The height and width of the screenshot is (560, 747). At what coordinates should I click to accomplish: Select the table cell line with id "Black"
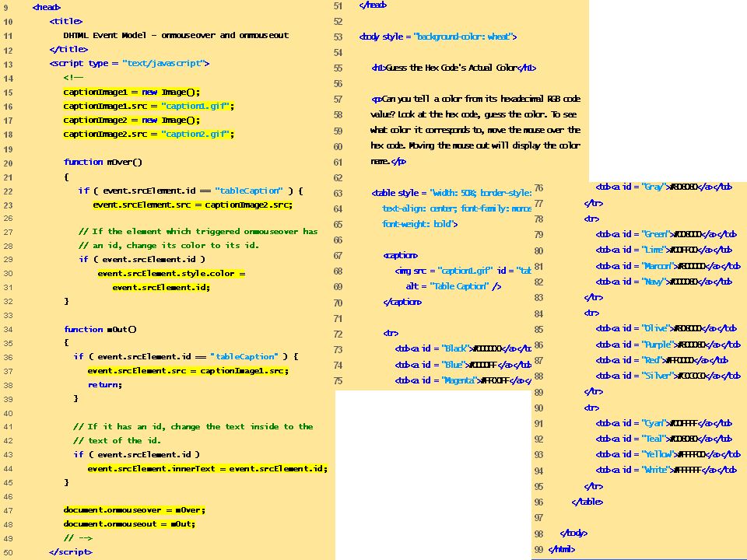tap(463, 348)
